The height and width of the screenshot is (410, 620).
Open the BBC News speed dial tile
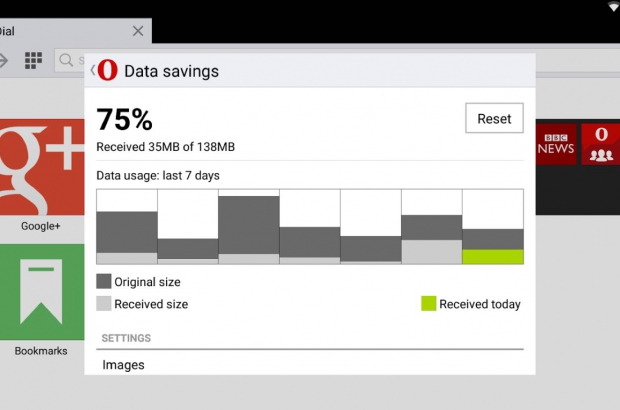[x=556, y=144]
